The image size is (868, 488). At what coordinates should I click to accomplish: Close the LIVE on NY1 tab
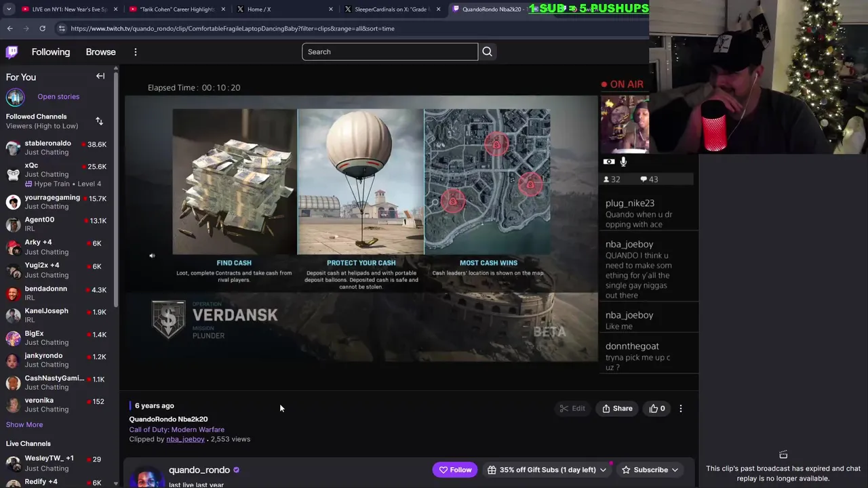click(116, 9)
